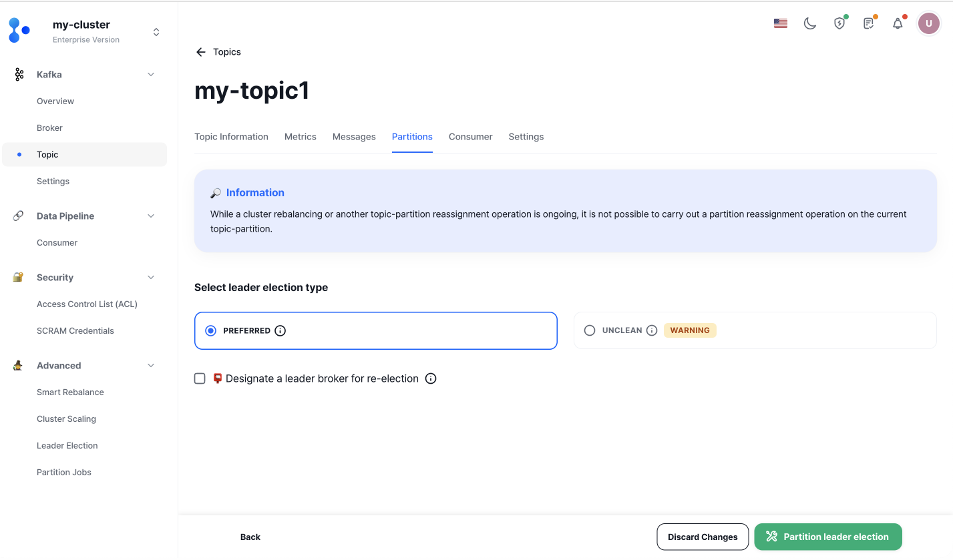Click info icon next to PREFERRED

pos(280,330)
